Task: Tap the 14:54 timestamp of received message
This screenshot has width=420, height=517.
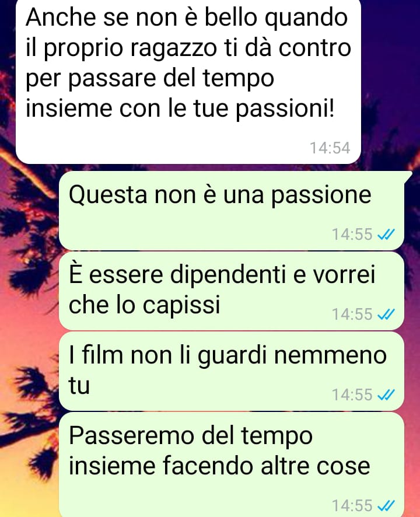Action: click(x=330, y=148)
